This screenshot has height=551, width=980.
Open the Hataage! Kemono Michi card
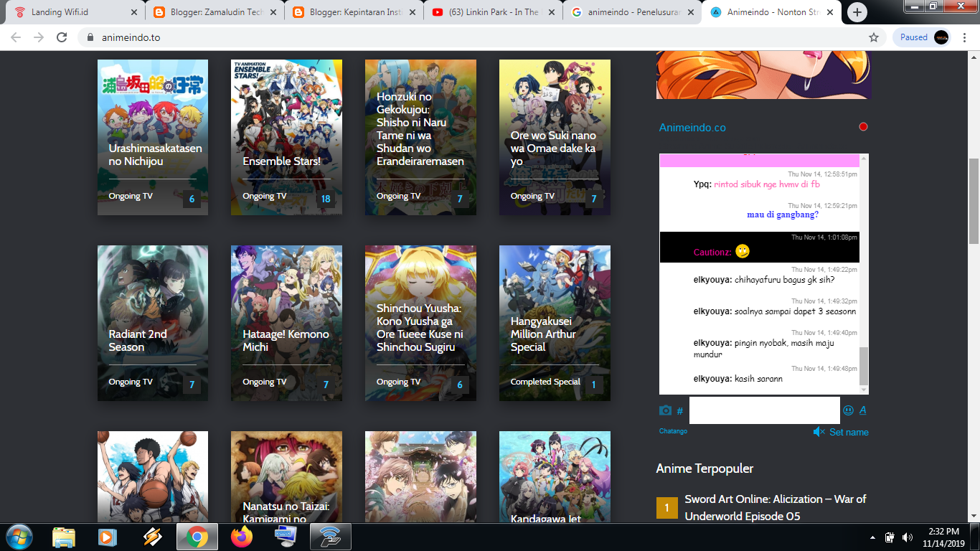point(286,323)
